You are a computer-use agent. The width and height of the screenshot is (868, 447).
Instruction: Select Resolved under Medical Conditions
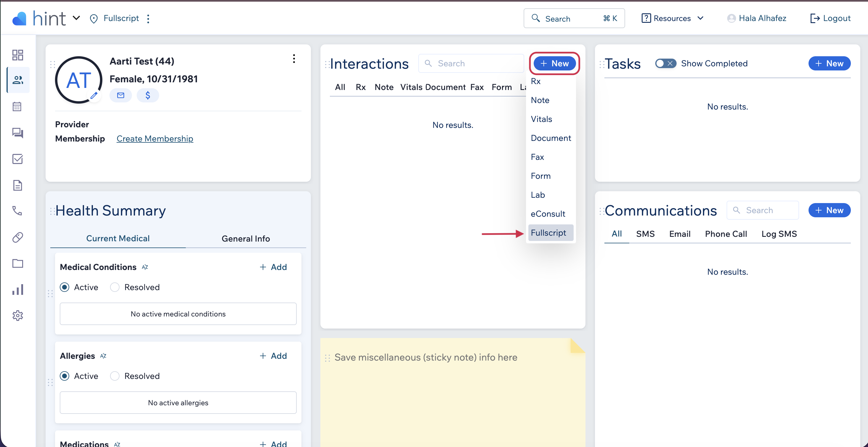(x=115, y=287)
